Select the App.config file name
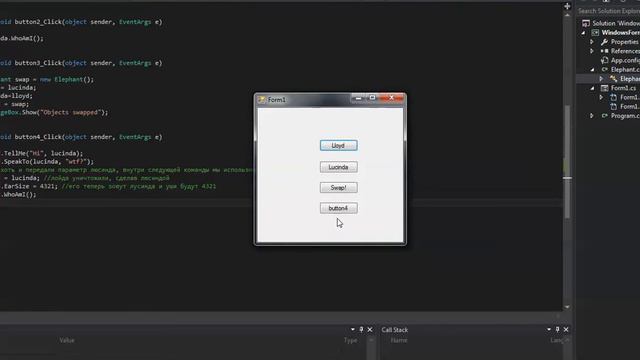This screenshot has height=360, width=640. pyautogui.click(x=625, y=60)
